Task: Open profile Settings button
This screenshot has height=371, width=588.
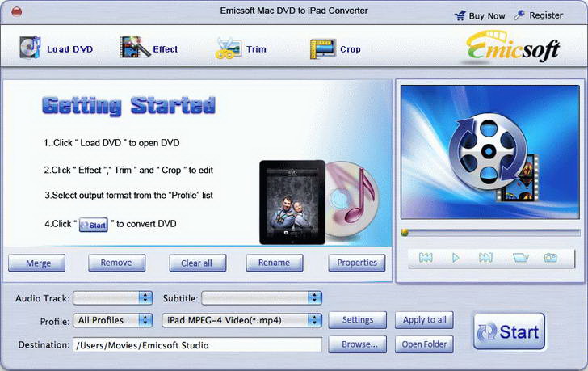Action: [357, 320]
